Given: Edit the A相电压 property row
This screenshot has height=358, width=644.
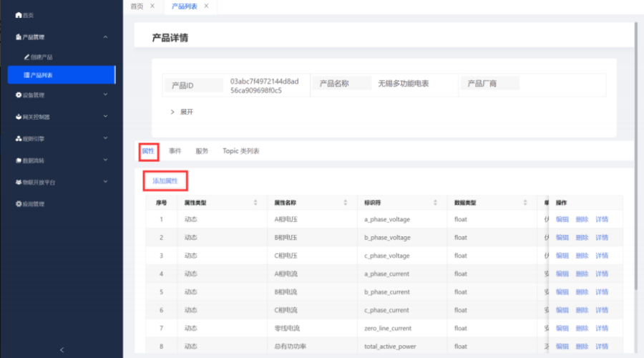Looking at the screenshot, I should point(562,220).
